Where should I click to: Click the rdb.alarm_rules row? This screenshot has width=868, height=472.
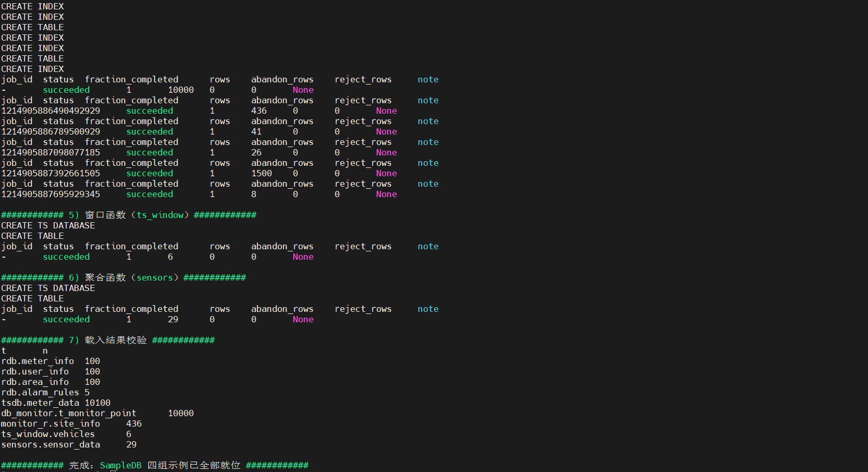pyautogui.click(x=45, y=392)
